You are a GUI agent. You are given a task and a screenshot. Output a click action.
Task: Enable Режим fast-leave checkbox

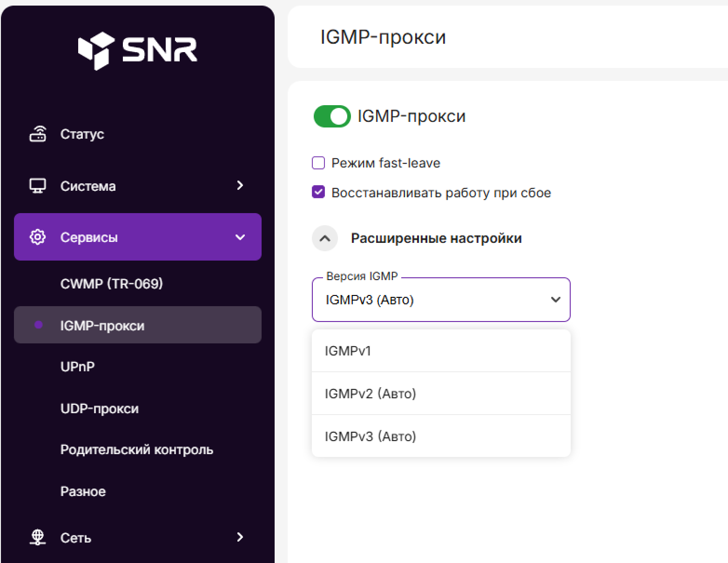[x=318, y=163]
